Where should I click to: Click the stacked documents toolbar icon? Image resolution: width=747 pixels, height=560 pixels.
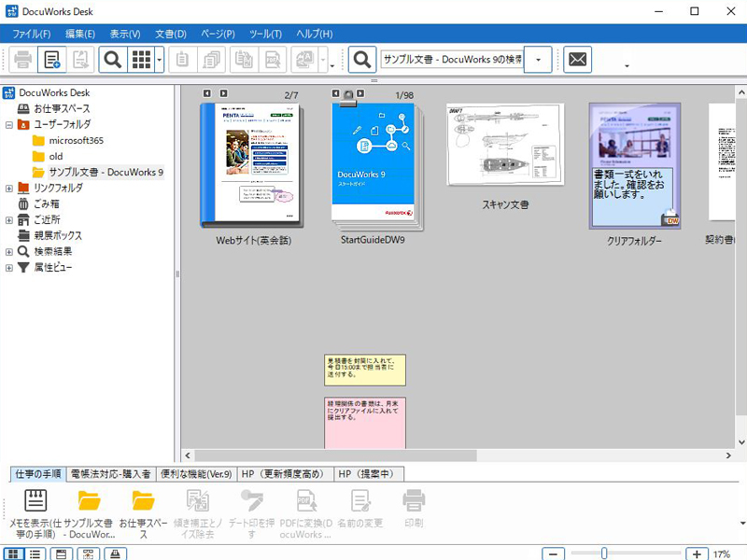pos(211,60)
